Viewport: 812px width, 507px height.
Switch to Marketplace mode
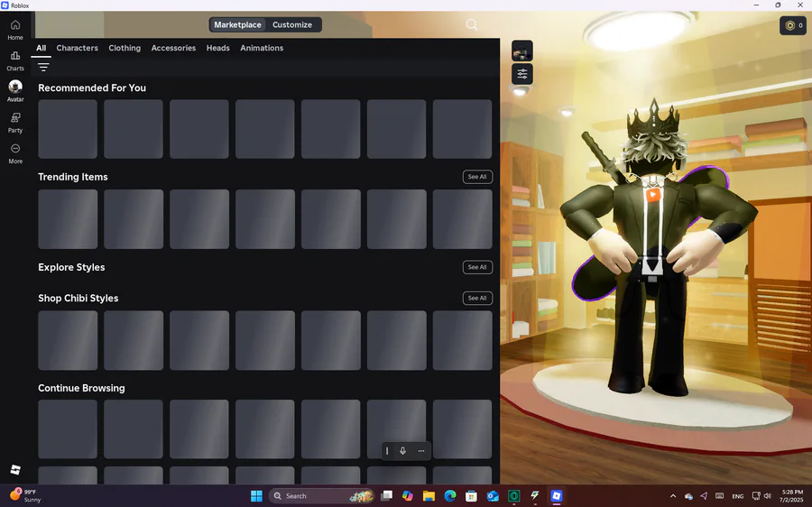click(x=237, y=25)
